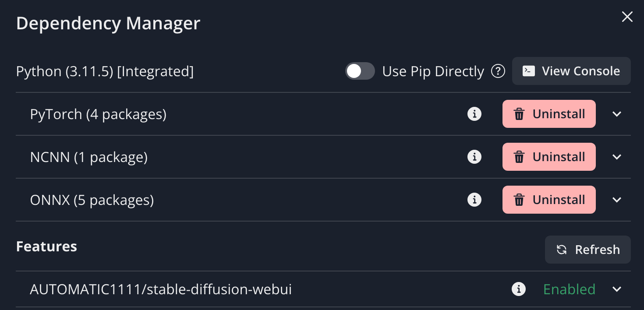Image resolution: width=644 pixels, height=310 pixels.
Task: Expand the NCNN package chevron
Action: [x=617, y=157]
